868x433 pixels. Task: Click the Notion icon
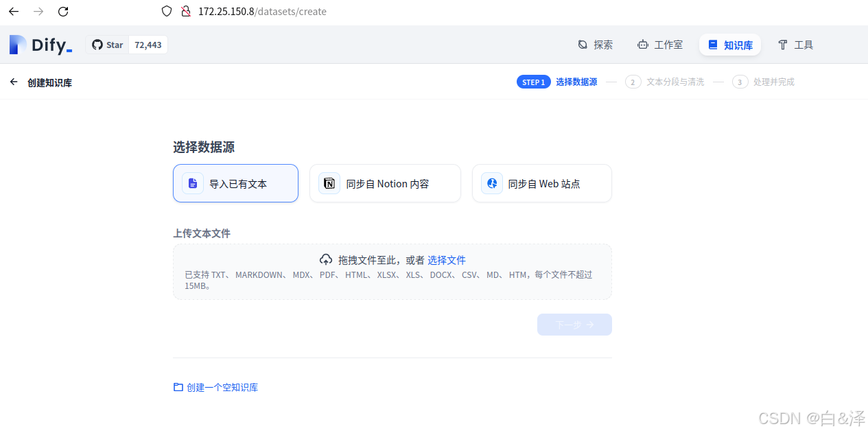pos(329,183)
